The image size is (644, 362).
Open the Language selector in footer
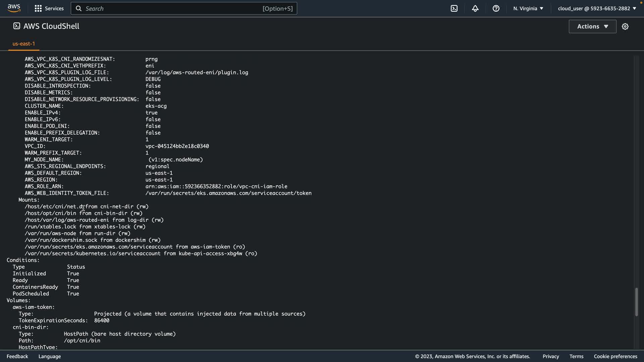pos(50,356)
